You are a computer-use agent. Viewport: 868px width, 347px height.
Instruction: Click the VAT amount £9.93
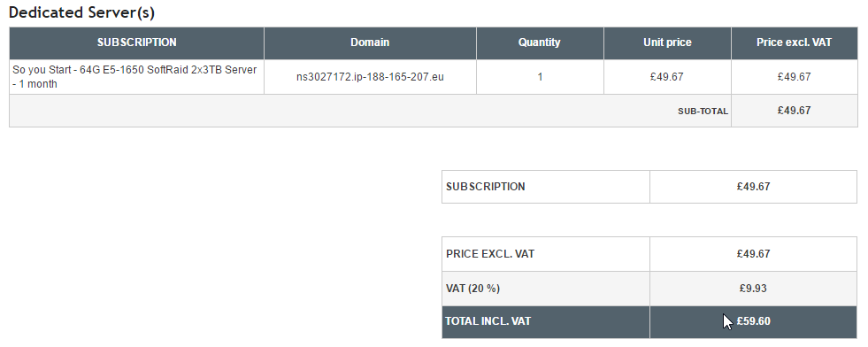pyautogui.click(x=753, y=289)
